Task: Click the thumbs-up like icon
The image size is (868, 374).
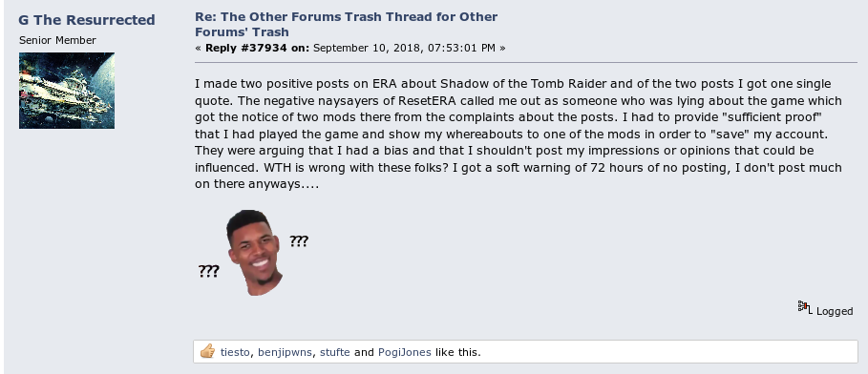Action: coord(207,351)
